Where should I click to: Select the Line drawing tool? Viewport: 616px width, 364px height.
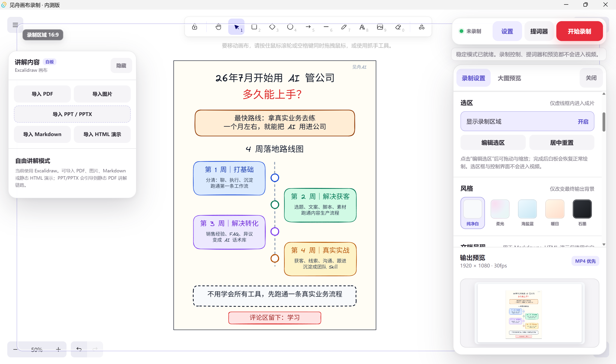tap(326, 27)
